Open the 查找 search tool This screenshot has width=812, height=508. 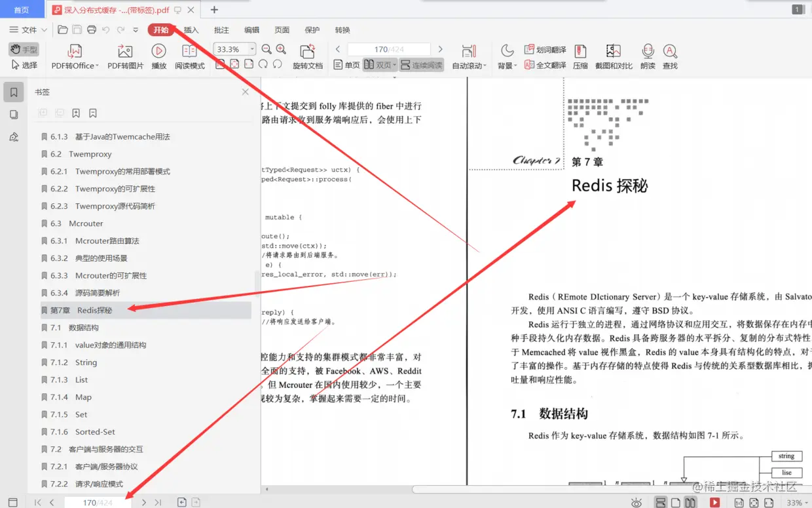670,56
